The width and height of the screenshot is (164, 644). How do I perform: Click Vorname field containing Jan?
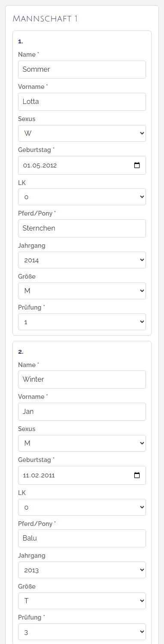tap(82, 412)
